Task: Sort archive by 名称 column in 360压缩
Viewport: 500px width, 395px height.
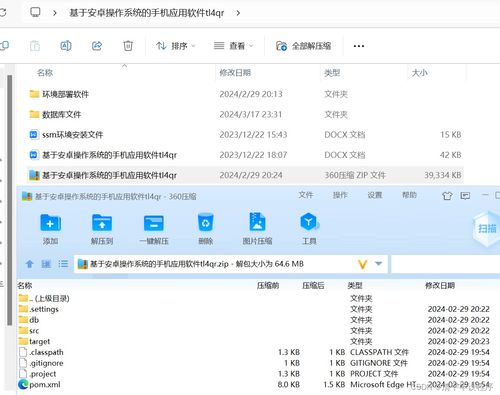Action: (x=25, y=285)
